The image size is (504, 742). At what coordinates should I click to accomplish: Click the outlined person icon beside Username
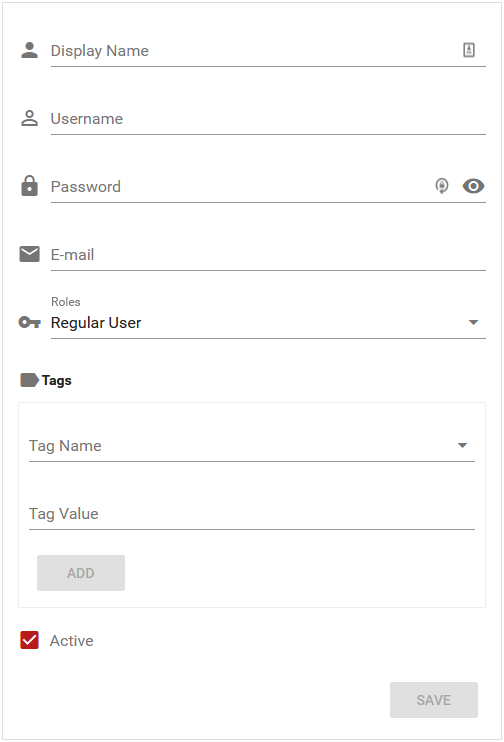pyautogui.click(x=29, y=118)
